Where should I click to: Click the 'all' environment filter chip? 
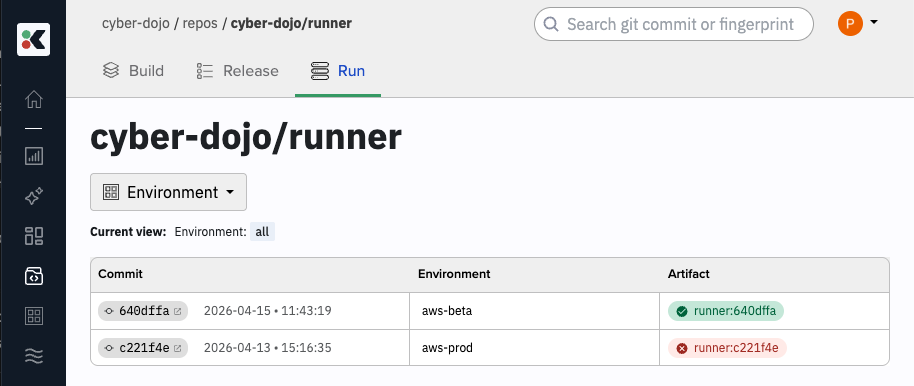[x=262, y=232]
